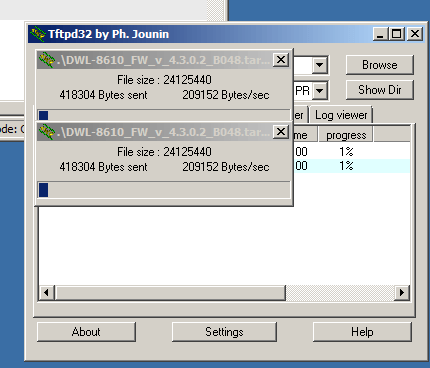Click the Help button
This screenshot has width=430, height=368.
click(x=362, y=332)
